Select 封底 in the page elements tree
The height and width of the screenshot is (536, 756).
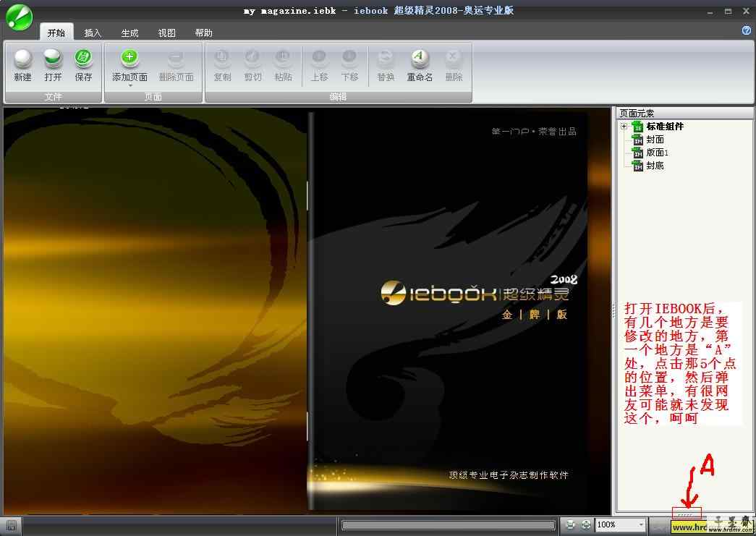(x=655, y=166)
